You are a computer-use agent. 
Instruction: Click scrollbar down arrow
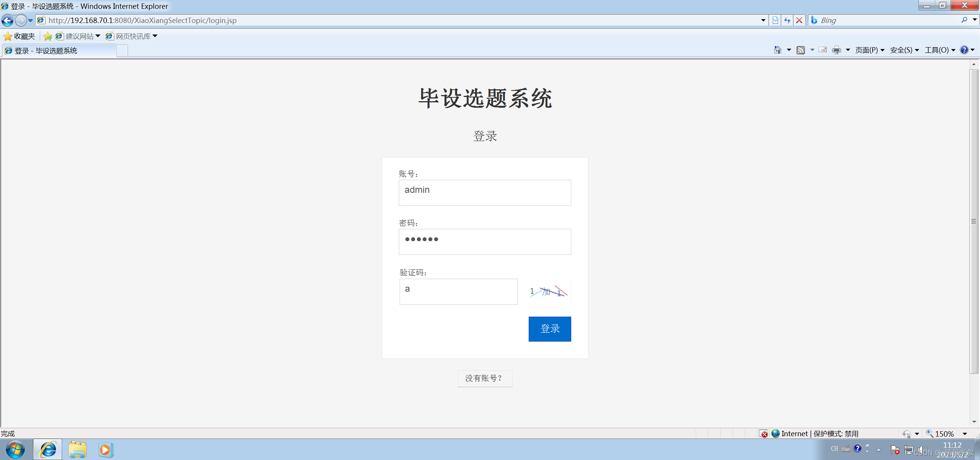(x=974, y=422)
